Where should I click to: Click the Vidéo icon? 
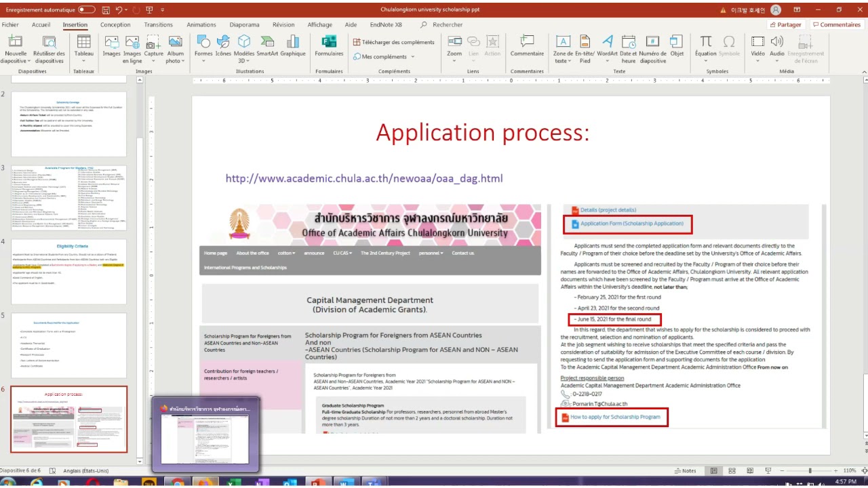click(757, 42)
